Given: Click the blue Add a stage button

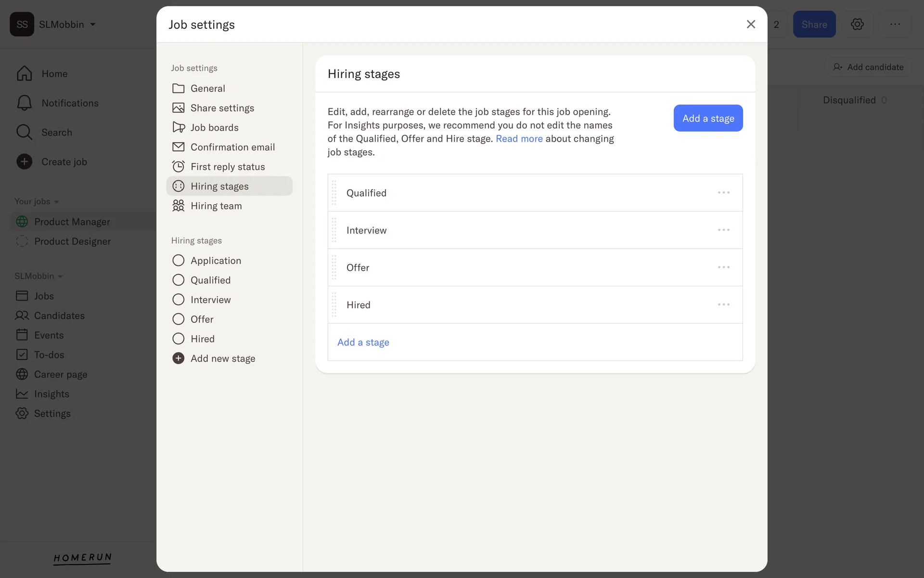Looking at the screenshot, I should point(708,118).
